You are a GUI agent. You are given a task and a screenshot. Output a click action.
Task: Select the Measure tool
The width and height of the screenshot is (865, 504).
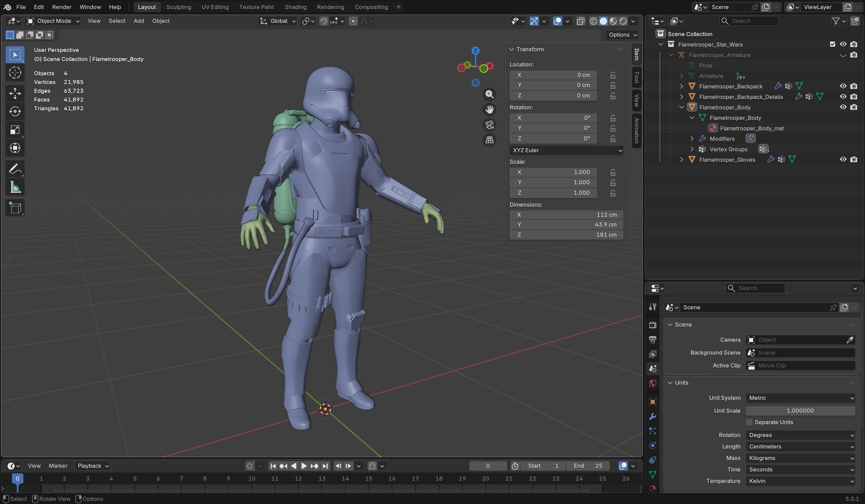(15, 187)
